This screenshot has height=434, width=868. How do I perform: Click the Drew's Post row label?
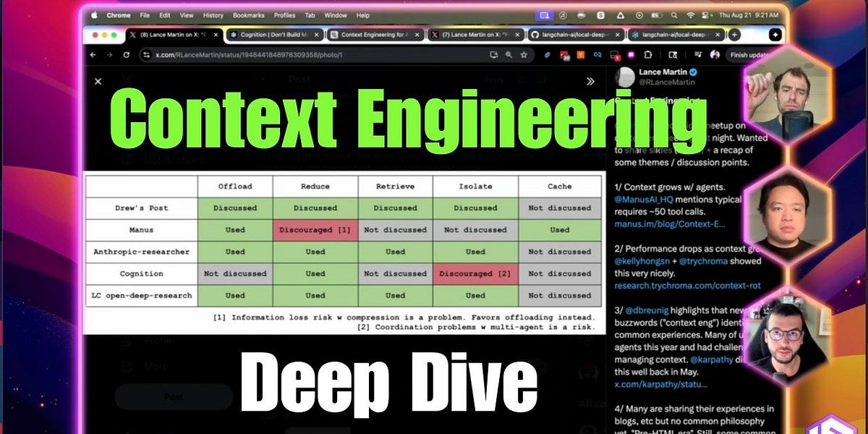[142, 208]
